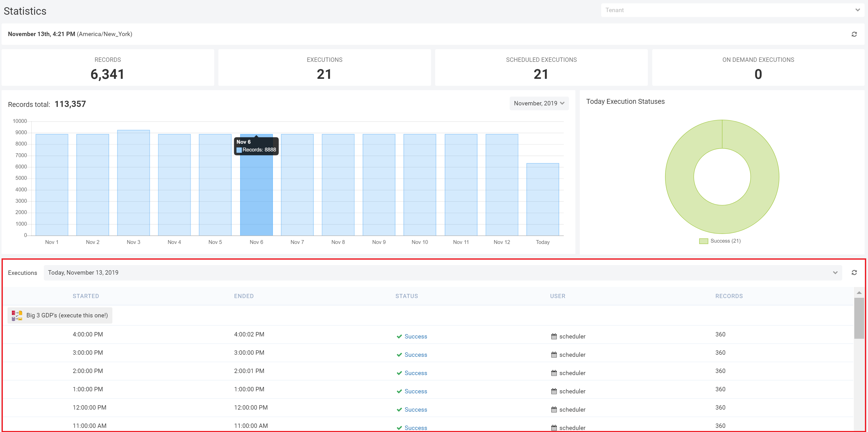Click green checkmark icon in 3:00:00 PM row
Viewport: 868px width, 432px height.
click(399, 354)
